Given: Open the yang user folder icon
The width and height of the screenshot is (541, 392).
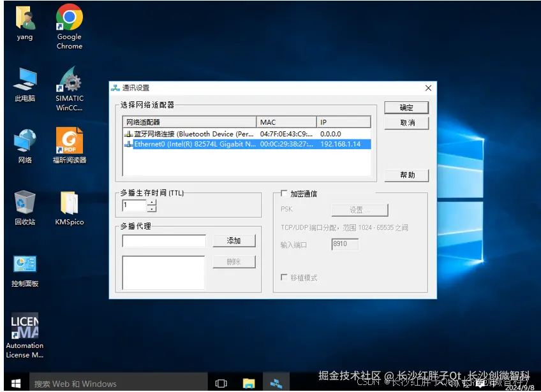Looking at the screenshot, I should (25, 23).
